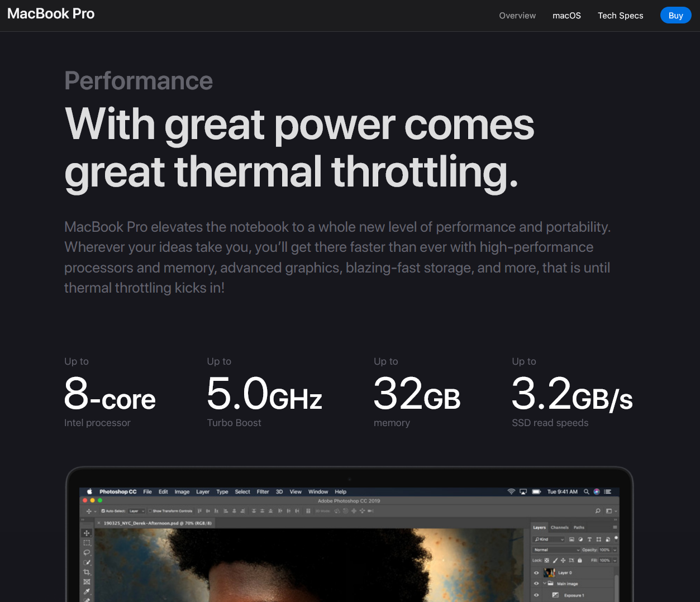Click the Fill 100% value field

(x=604, y=560)
